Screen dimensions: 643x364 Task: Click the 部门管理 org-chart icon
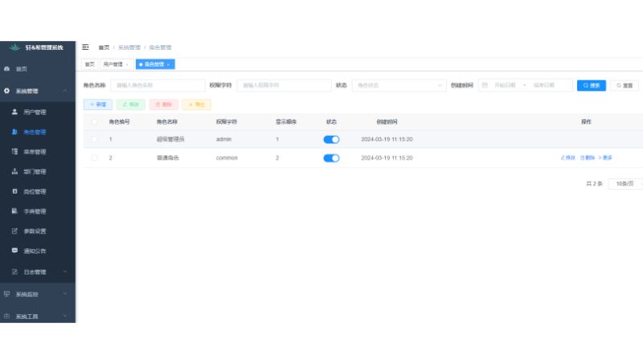point(14,171)
